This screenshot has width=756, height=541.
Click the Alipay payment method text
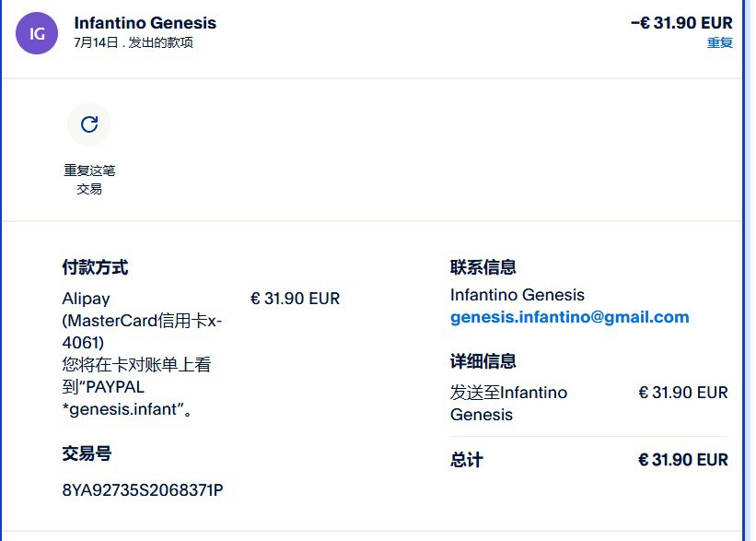coord(86,299)
